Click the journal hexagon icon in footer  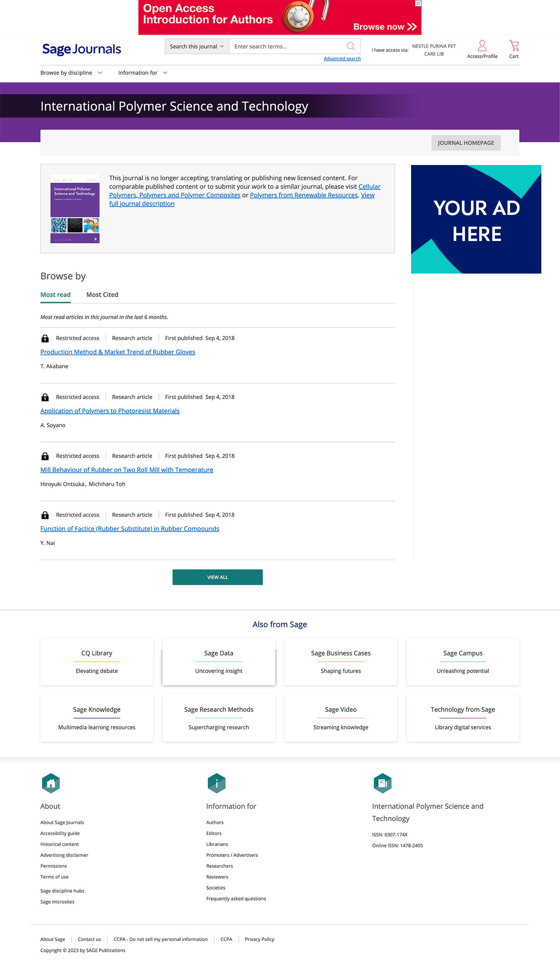382,783
